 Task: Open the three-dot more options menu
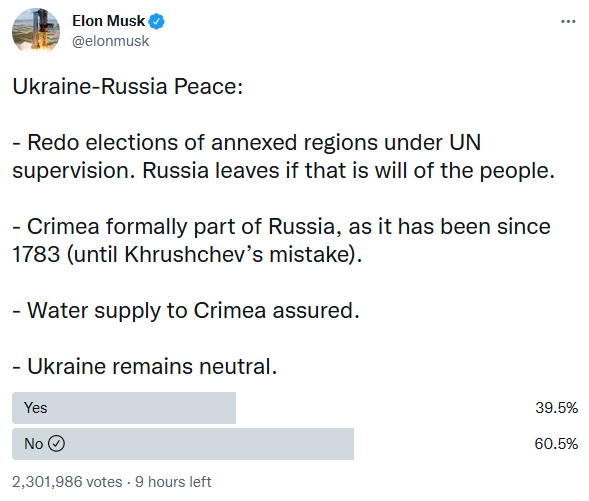[x=568, y=21]
